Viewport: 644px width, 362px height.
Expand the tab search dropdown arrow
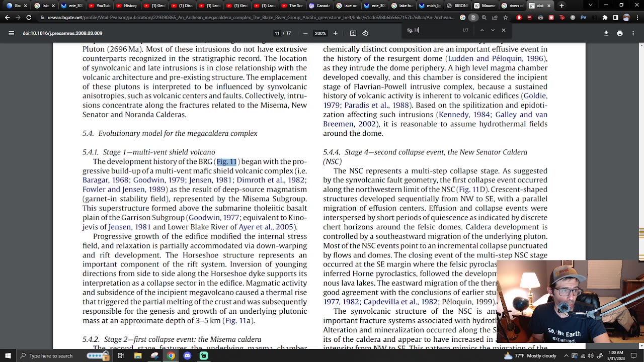click(591, 6)
